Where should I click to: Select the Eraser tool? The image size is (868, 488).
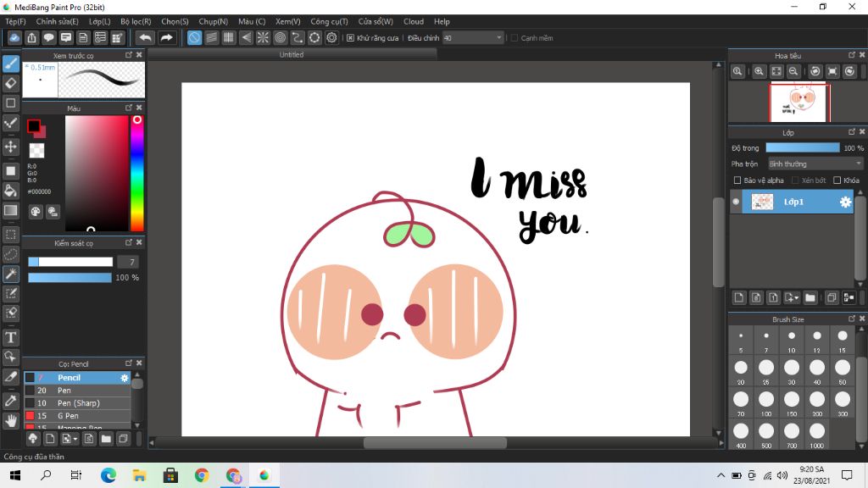pyautogui.click(x=10, y=84)
